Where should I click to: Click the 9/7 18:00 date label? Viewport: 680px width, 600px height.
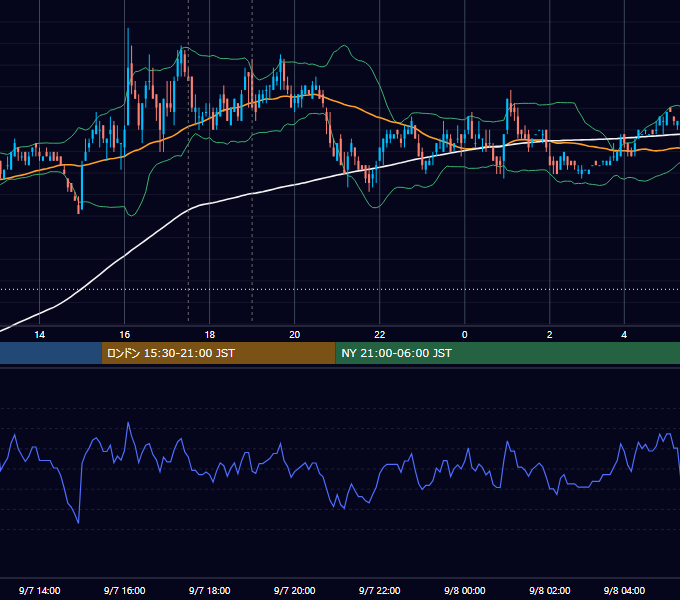pos(209,590)
